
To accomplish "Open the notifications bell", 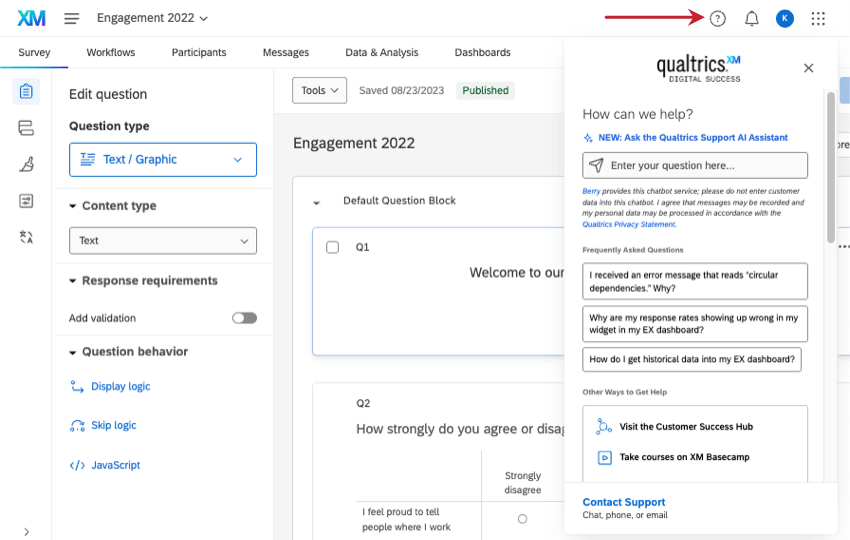I will (x=751, y=18).
